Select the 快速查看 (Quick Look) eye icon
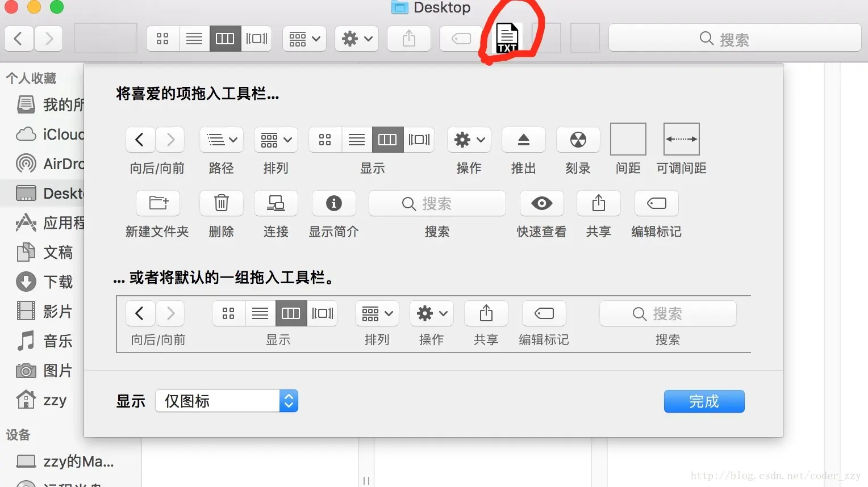This screenshot has height=487, width=868. click(541, 203)
